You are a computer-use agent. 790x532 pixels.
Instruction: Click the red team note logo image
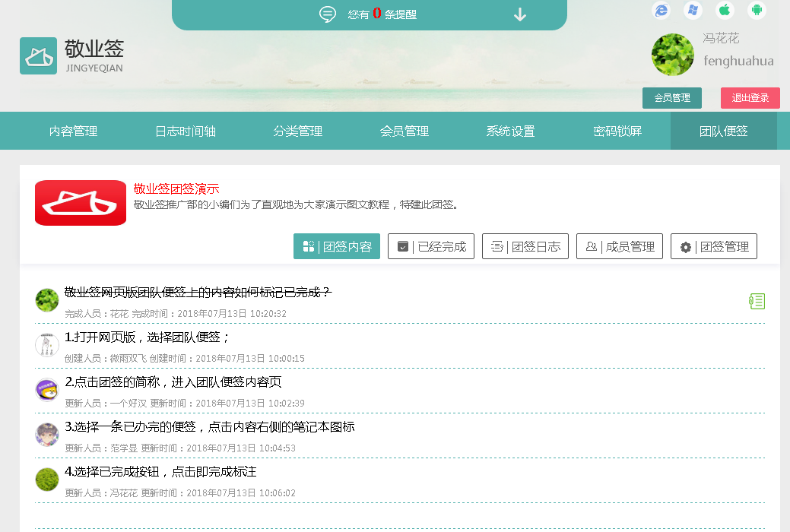(81, 203)
